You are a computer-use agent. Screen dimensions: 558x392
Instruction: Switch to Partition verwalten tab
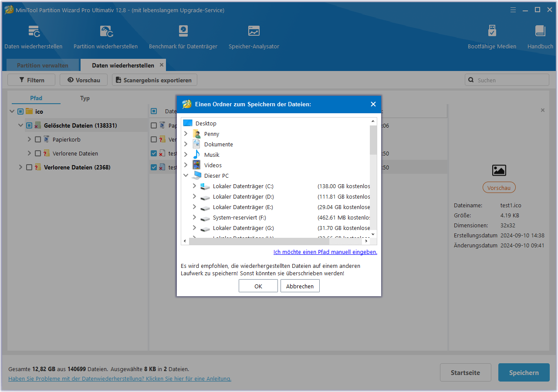(43, 65)
